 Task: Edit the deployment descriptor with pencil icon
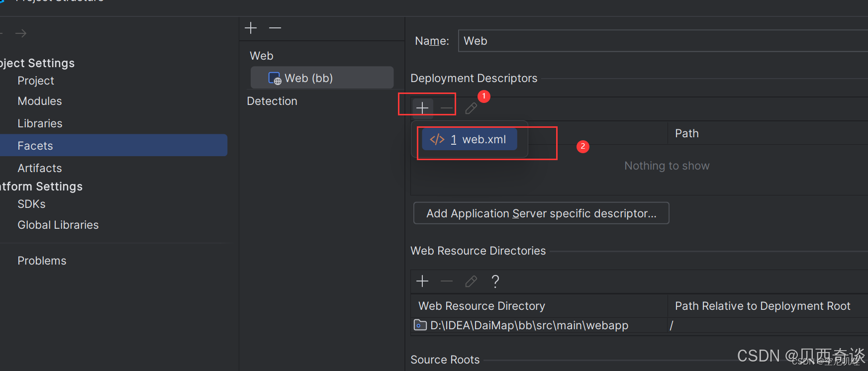(x=471, y=108)
